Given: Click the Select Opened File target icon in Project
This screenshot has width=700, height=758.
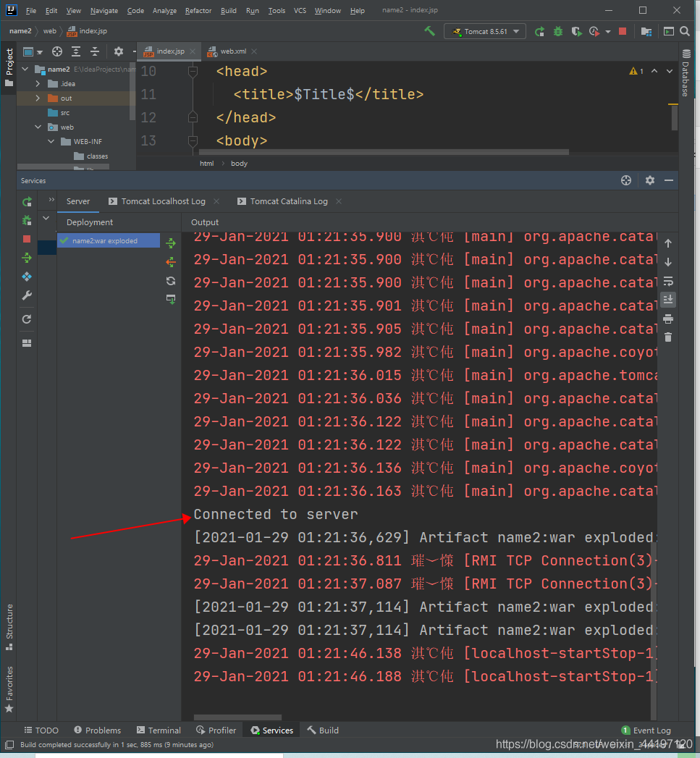Looking at the screenshot, I should pyautogui.click(x=57, y=51).
